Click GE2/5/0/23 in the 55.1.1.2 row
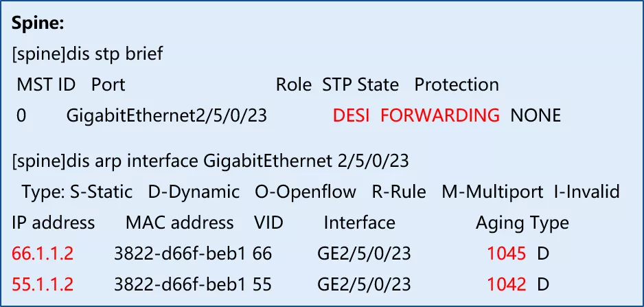The height and width of the screenshot is (307, 644). [x=364, y=284]
